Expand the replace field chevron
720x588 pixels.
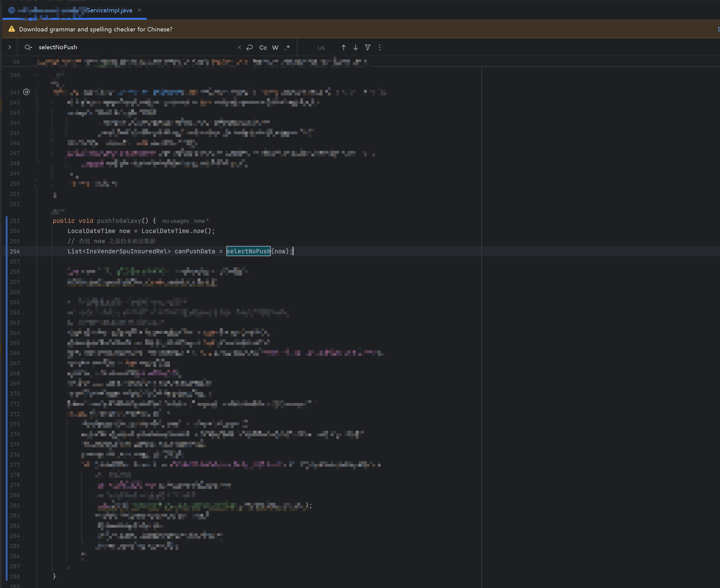pyautogui.click(x=10, y=47)
